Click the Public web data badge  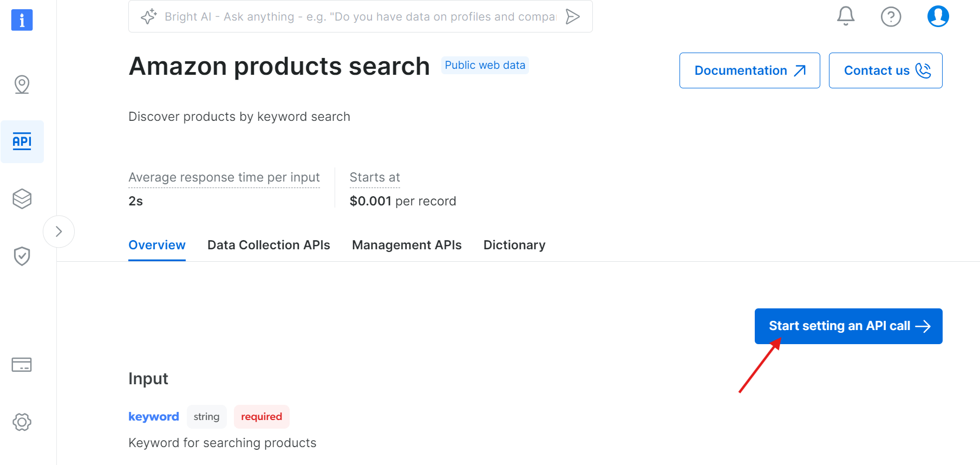pos(485,65)
